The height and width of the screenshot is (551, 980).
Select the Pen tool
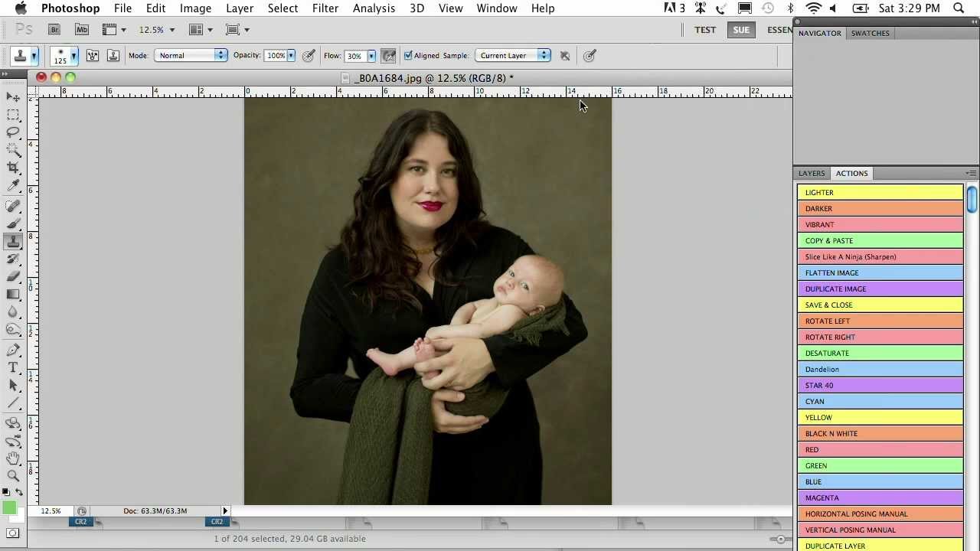pos(13,350)
